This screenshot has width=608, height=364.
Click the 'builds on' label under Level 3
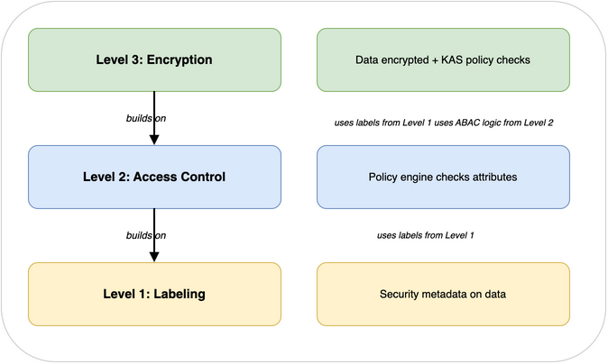tap(145, 118)
